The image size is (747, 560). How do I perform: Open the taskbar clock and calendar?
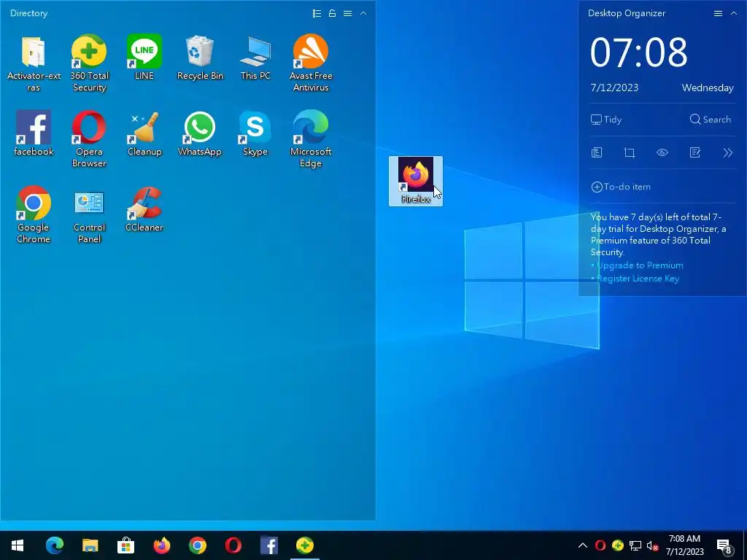[x=684, y=545]
